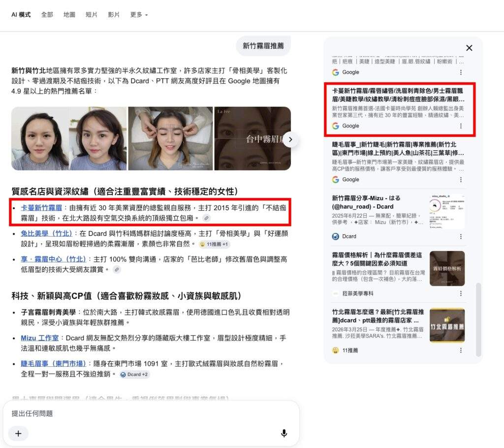504x448 pixels.
Task: Switch to 全部 tab
Action: pyautogui.click(x=47, y=14)
